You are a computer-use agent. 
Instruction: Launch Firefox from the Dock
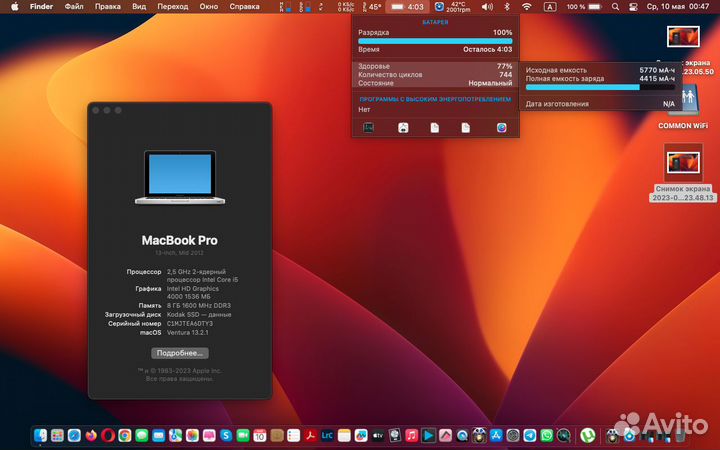91,435
